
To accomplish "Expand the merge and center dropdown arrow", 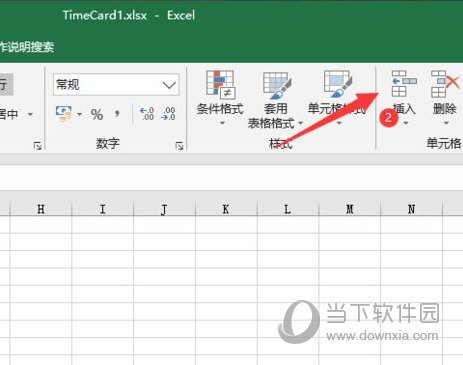I will pos(30,114).
